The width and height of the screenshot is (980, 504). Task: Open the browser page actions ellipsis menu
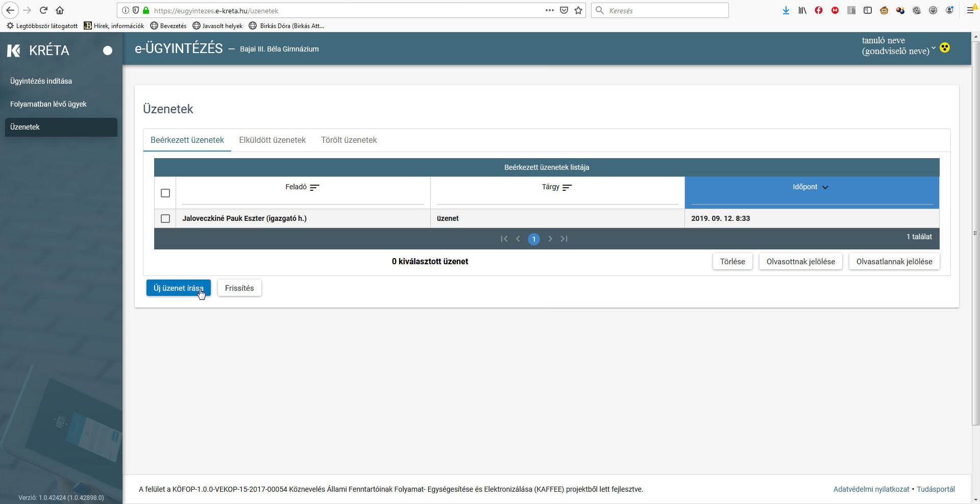pyautogui.click(x=549, y=10)
